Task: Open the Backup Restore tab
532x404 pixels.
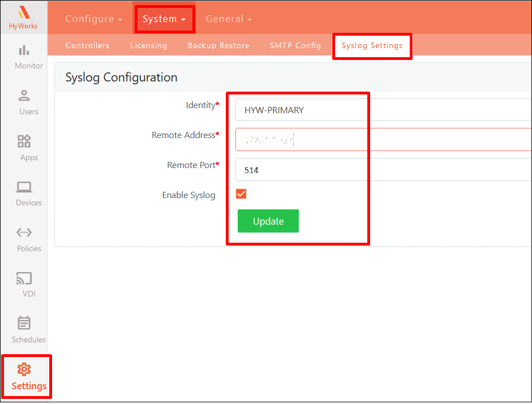Action: [x=218, y=45]
